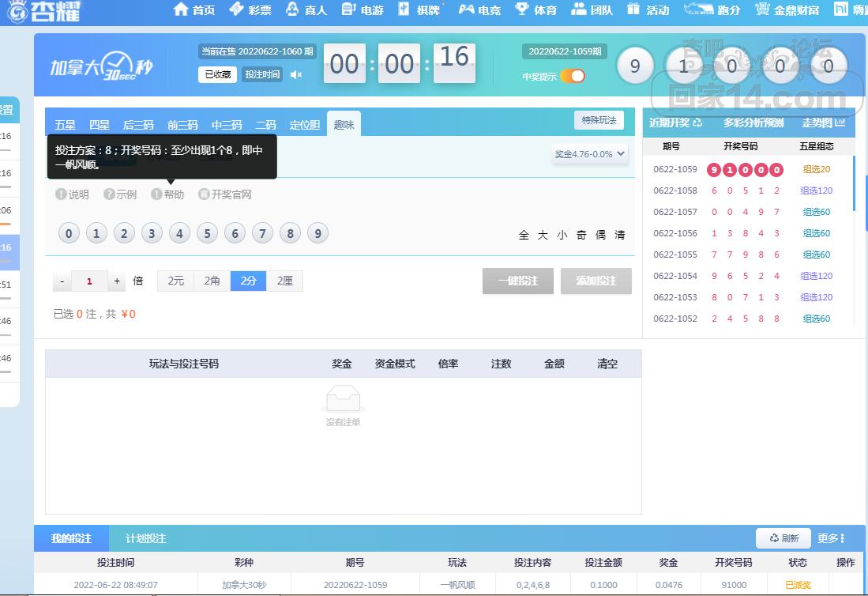This screenshot has width=868, height=596.
Task: Open the 体育 trophy icon section
Action: (522, 9)
